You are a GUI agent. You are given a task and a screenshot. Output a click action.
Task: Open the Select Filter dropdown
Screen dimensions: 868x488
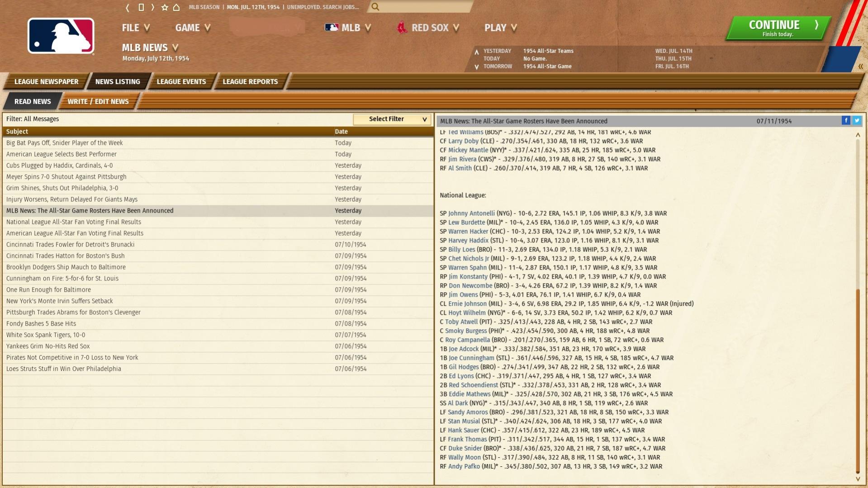point(392,119)
